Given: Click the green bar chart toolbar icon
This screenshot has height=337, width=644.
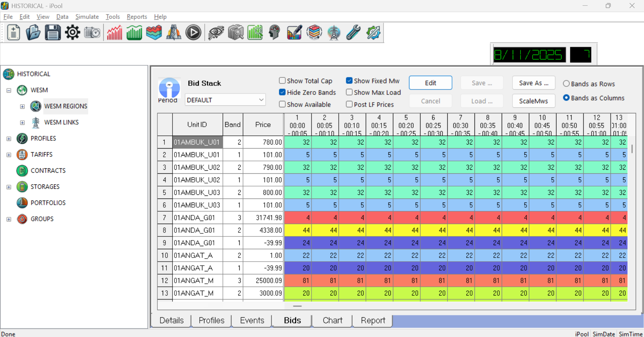Looking at the screenshot, I should point(134,32).
